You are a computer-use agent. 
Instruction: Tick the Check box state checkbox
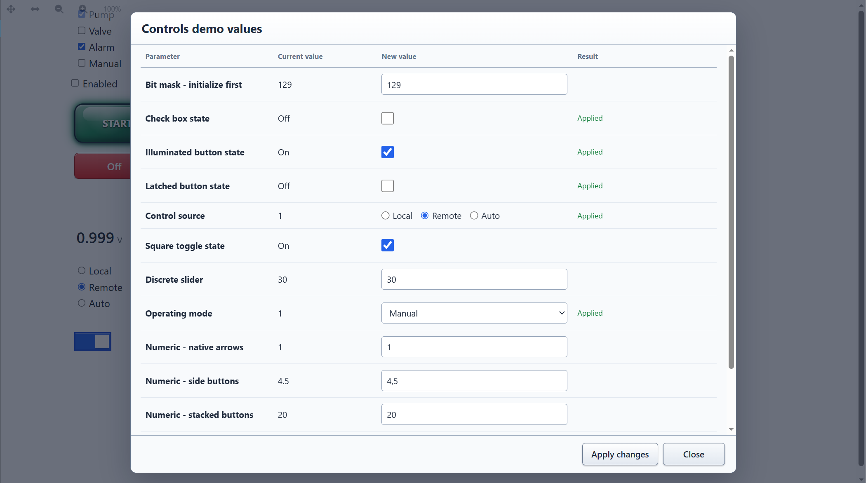coord(388,118)
